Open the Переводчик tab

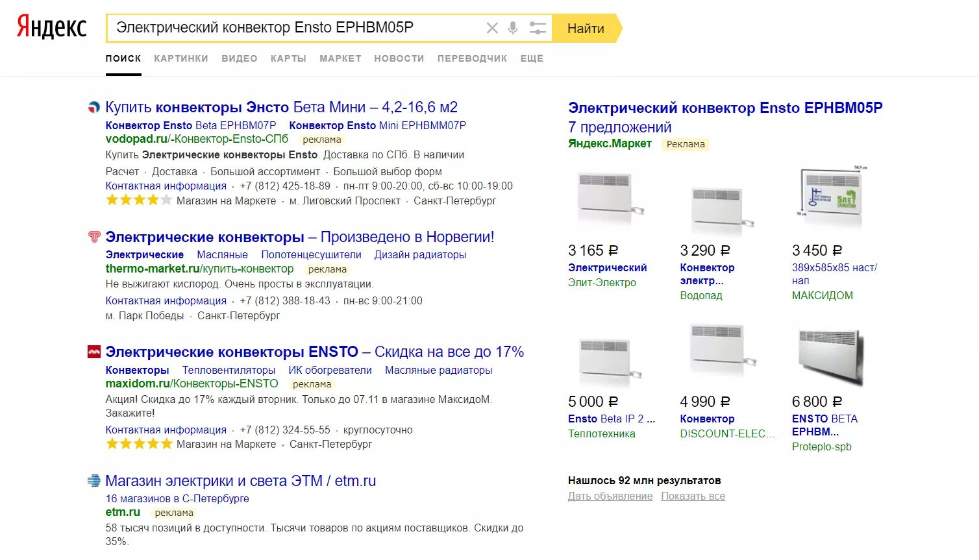pyautogui.click(x=472, y=58)
